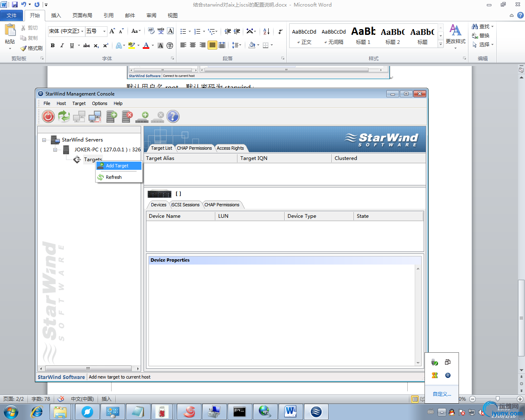
Task: Click the QQ penguin icon in system tray
Action: coord(452,412)
